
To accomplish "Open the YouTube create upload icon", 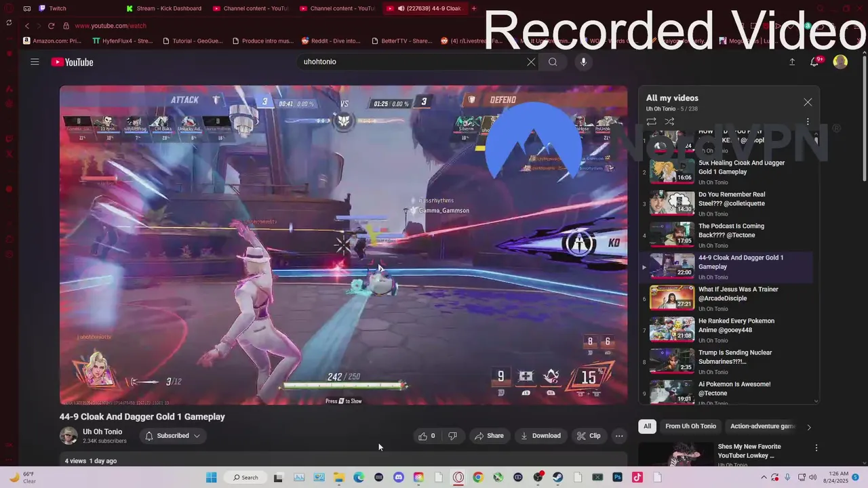I will coord(792,62).
